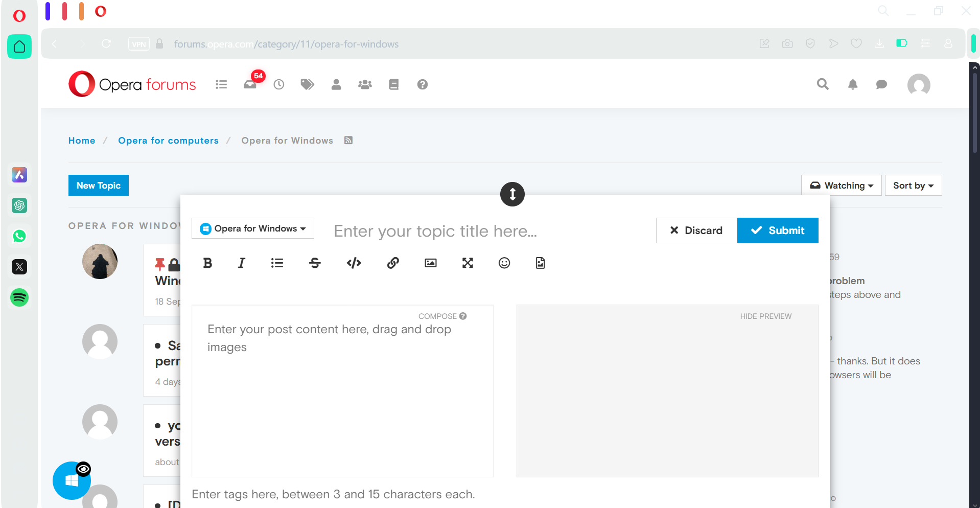The width and height of the screenshot is (980, 508).
Task: Click the Home breadcrumb link
Action: 82,141
